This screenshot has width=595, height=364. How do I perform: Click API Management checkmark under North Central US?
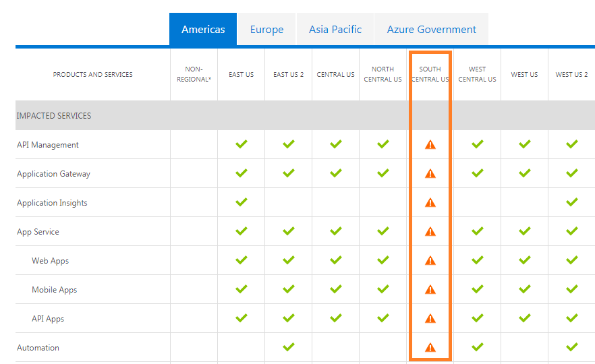coord(383,144)
